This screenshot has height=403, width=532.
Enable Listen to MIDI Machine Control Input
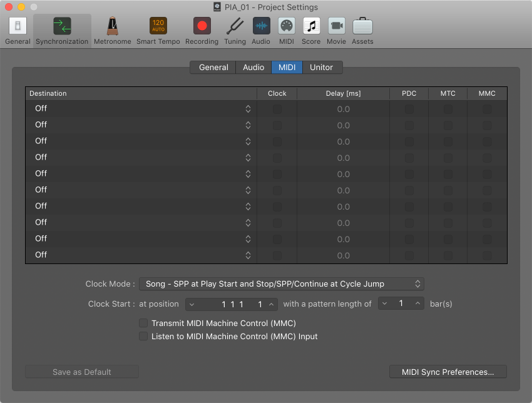(x=143, y=336)
